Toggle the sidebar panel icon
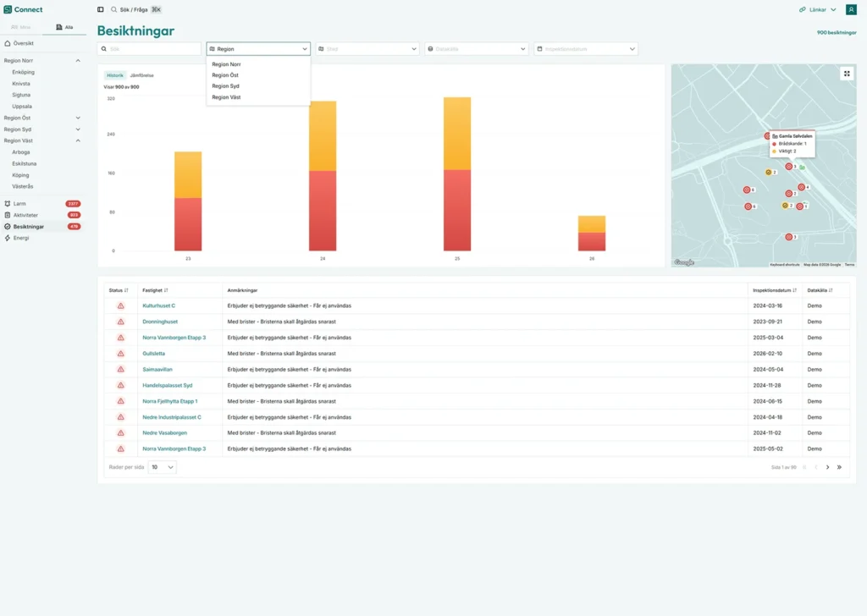The height and width of the screenshot is (616, 867). pyautogui.click(x=101, y=9)
